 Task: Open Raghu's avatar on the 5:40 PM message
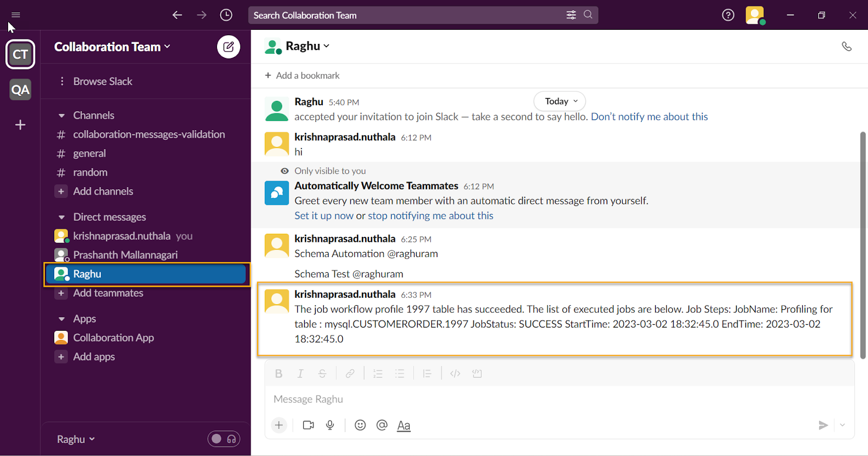pos(277,111)
